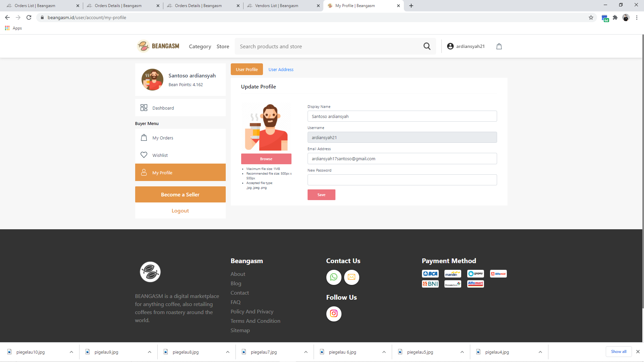
Task: Click the Alfamart payment logo
Action: (x=476, y=284)
